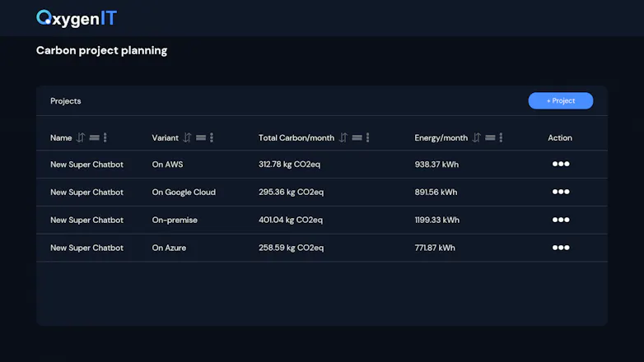Select the On AWS variant cell

click(167, 165)
